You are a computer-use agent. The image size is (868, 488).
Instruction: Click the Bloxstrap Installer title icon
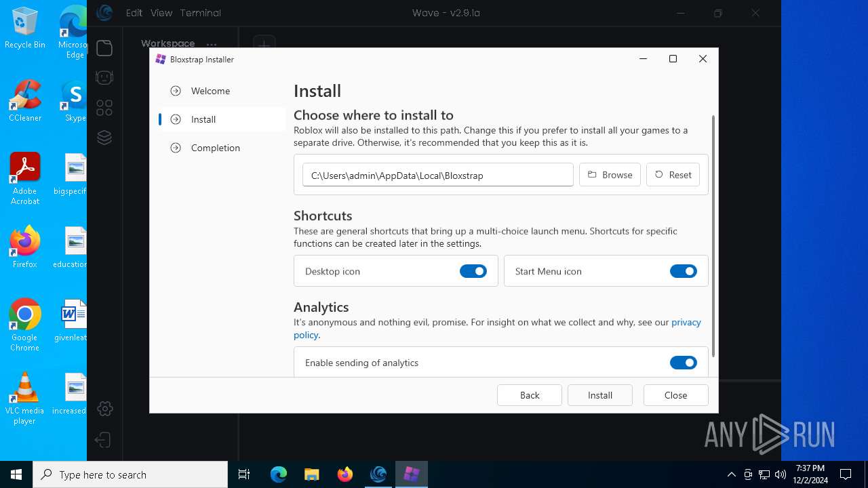point(161,59)
